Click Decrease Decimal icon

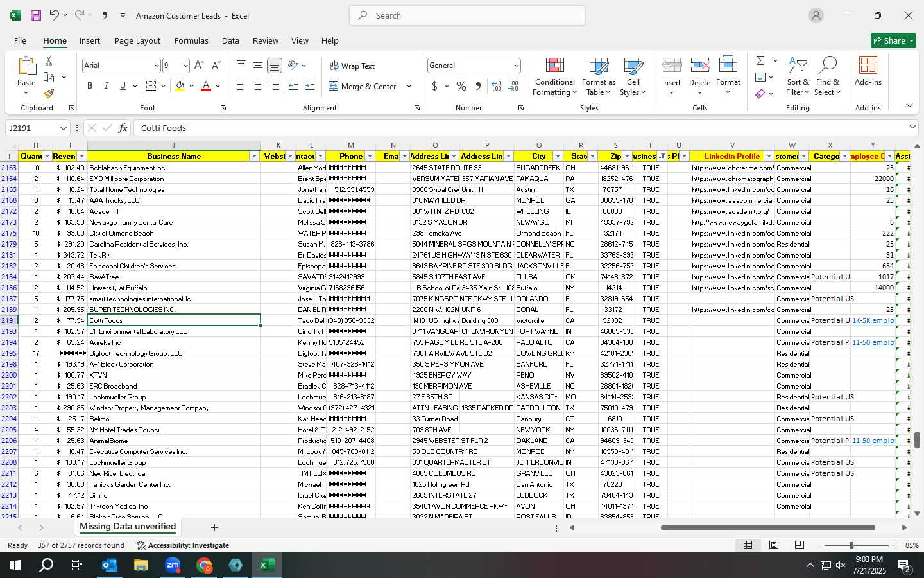point(513,86)
